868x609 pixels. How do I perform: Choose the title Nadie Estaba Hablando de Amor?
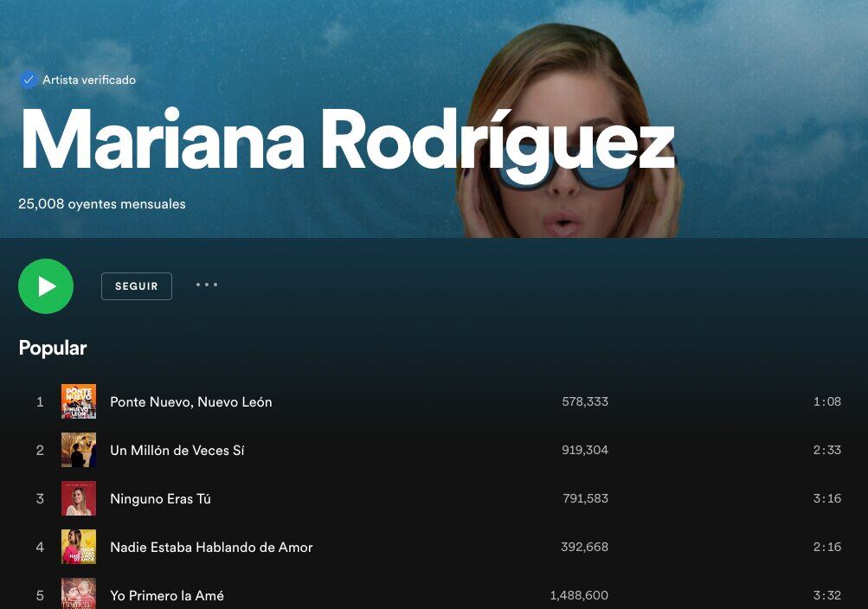(x=211, y=547)
